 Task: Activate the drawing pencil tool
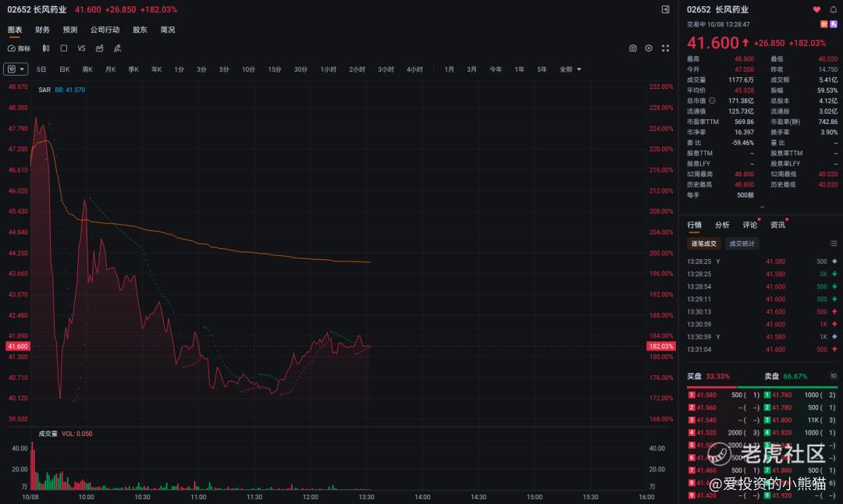tap(117, 48)
